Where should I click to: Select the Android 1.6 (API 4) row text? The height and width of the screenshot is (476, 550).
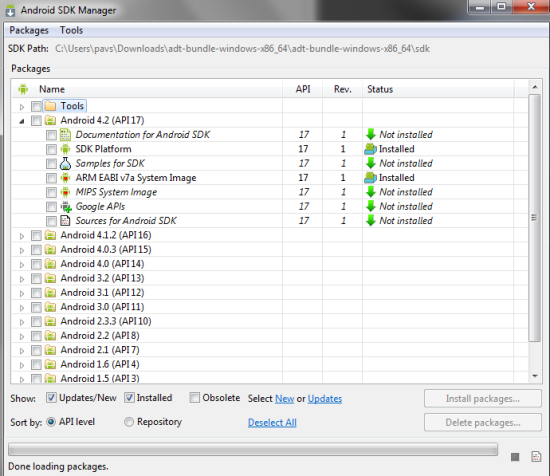tap(100, 364)
